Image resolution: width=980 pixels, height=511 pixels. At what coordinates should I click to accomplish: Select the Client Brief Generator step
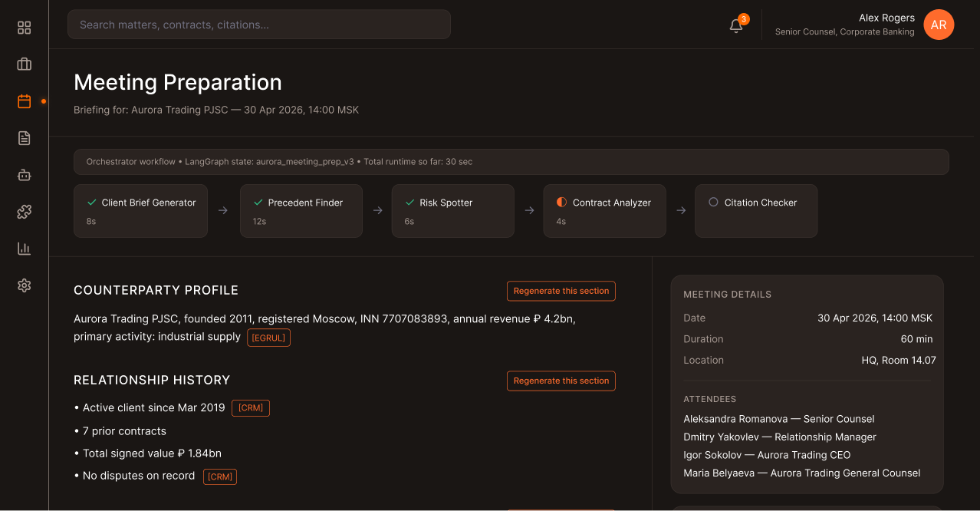click(x=140, y=211)
